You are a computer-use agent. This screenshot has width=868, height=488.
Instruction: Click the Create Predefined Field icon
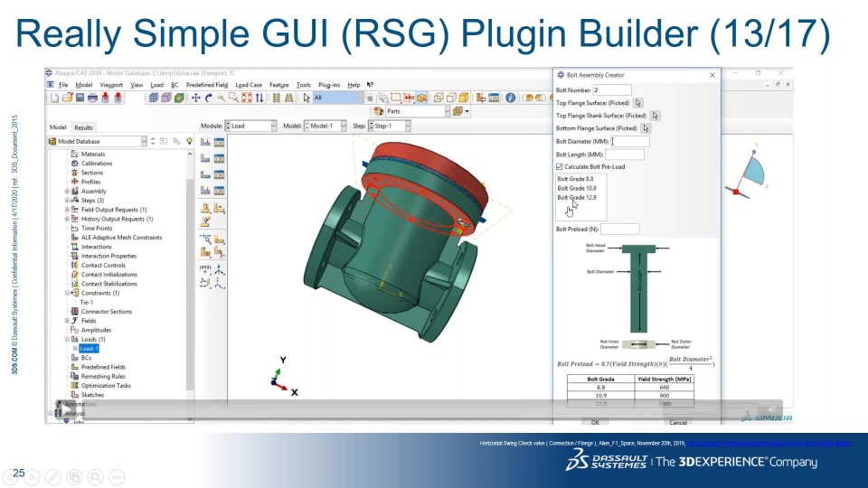(205, 174)
